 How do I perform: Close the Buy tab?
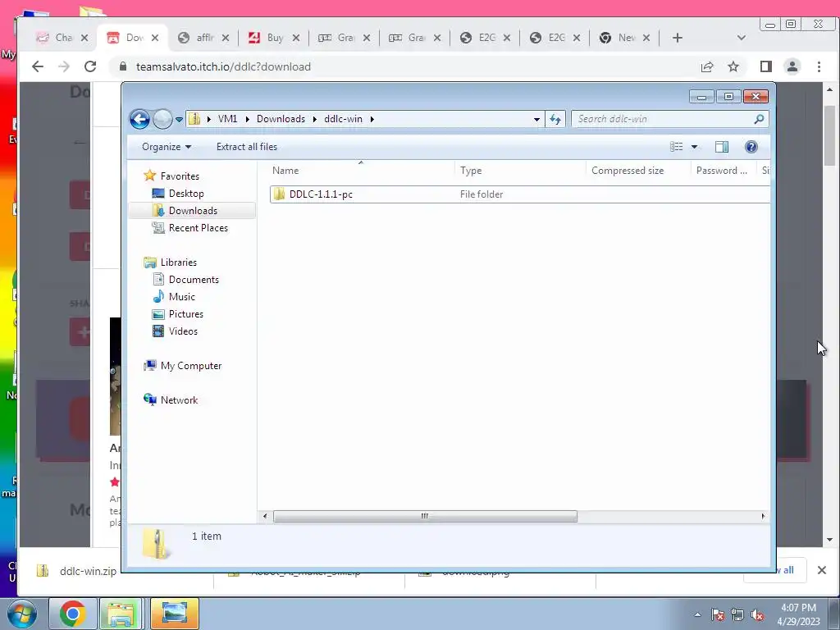coord(296,38)
